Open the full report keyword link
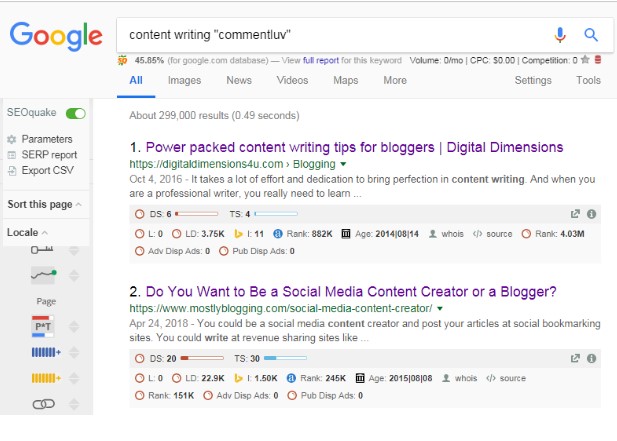Screen dimensions: 617x441 321,61
